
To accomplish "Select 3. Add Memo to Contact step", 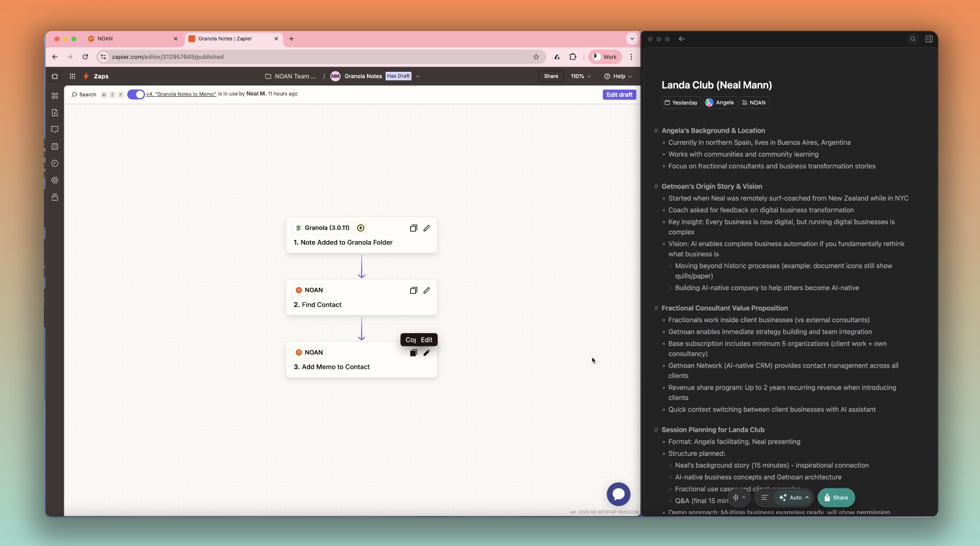I will (362, 360).
